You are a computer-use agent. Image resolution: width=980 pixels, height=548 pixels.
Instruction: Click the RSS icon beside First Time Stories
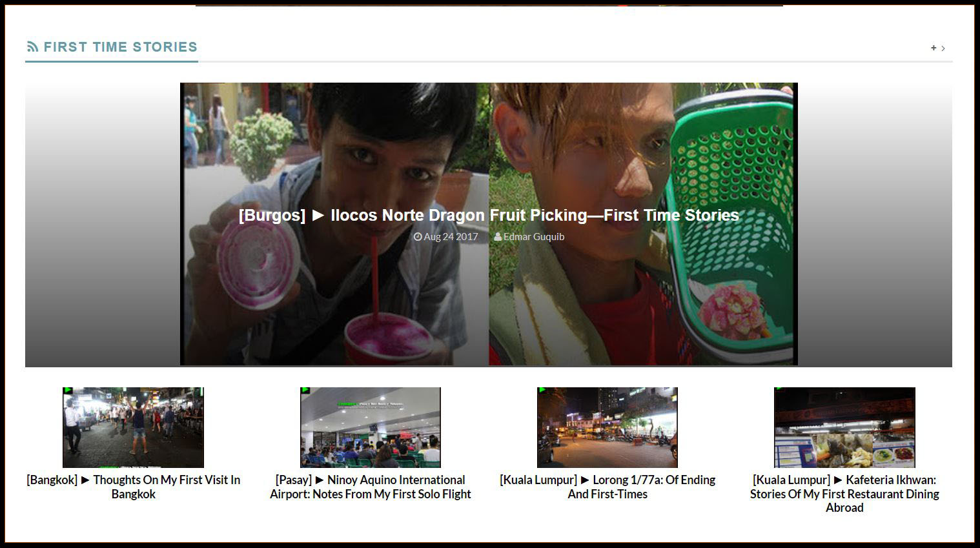tap(32, 47)
